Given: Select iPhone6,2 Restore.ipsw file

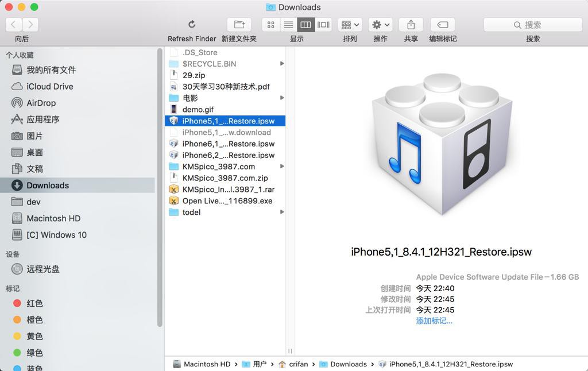Looking at the screenshot, I should [x=225, y=155].
